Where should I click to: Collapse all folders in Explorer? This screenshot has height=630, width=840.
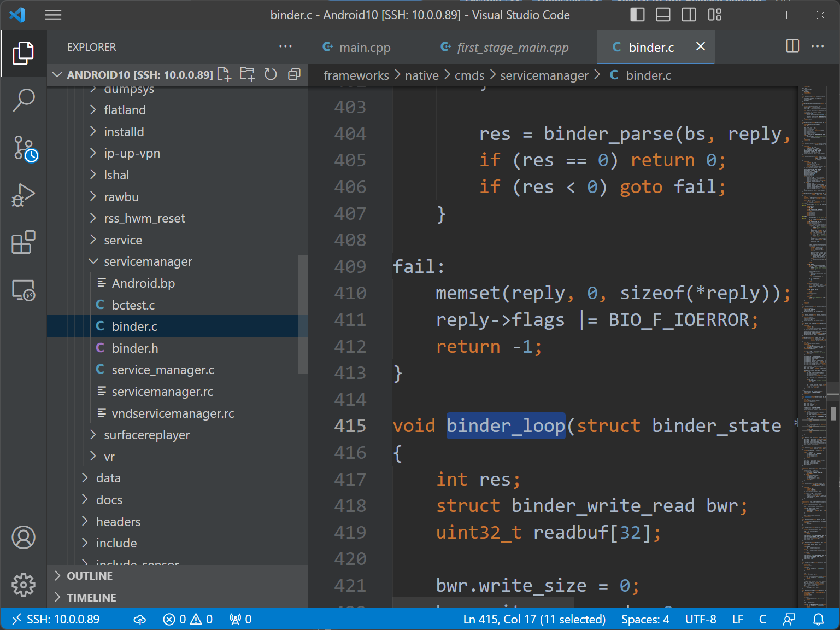294,74
